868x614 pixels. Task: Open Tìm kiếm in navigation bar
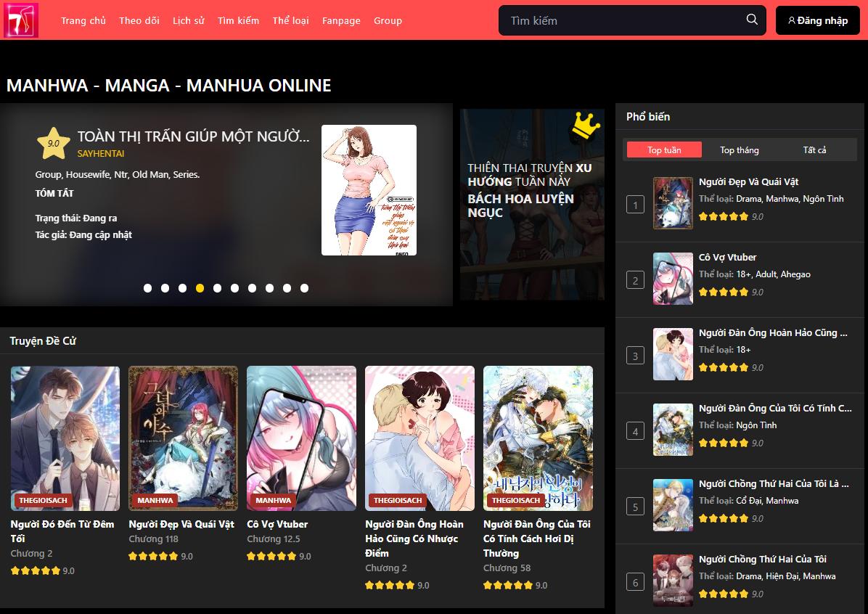pos(238,20)
